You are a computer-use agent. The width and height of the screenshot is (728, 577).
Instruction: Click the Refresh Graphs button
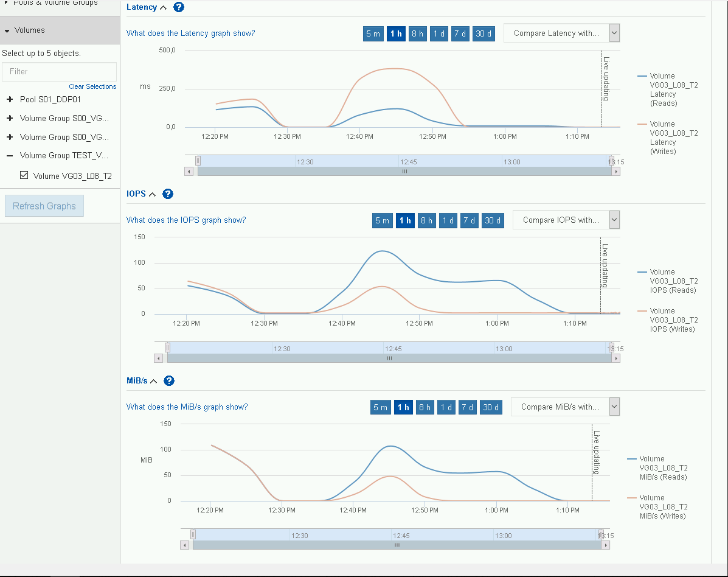click(44, 206)
